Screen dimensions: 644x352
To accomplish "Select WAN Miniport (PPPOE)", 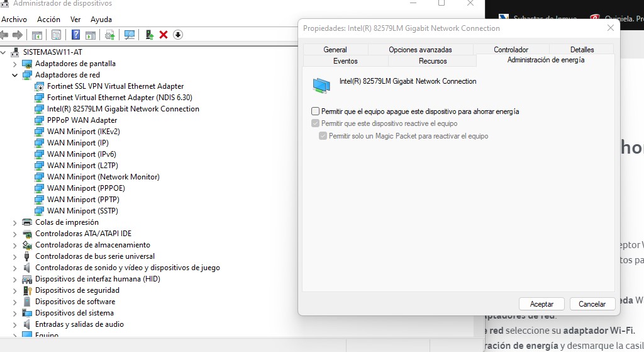I will tap(86, 188).
